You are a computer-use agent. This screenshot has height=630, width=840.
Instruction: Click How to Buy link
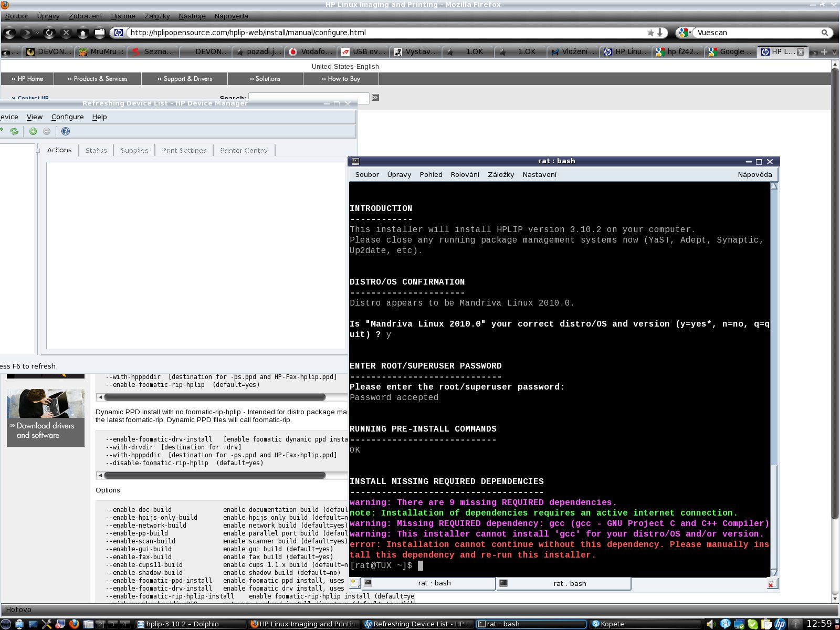pyautogui.click(x=341, y=79)
